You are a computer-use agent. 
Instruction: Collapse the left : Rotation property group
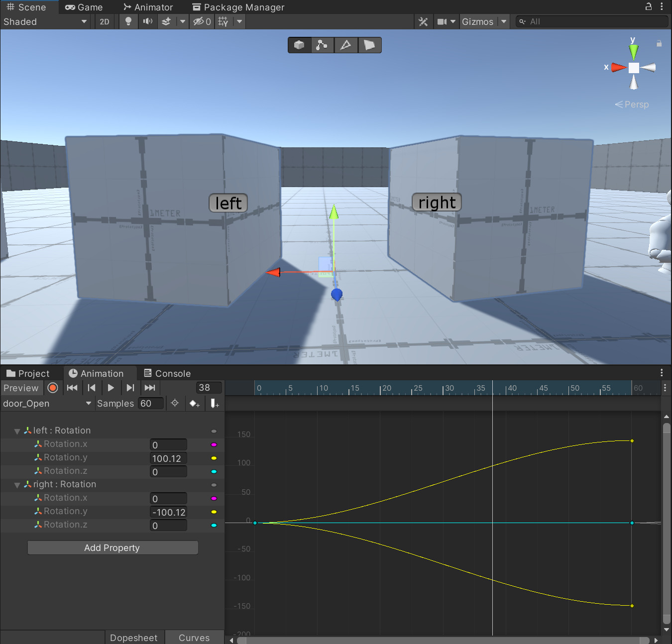pos(17,431)
